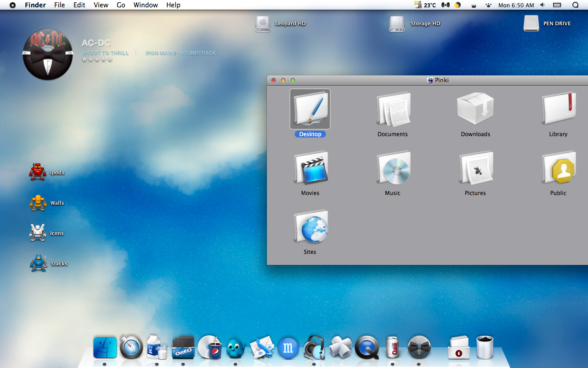Click the Pepsi disc icon in dock
Image resolution: width=588 pixels, height=368 pixels.
coord(209,347)
